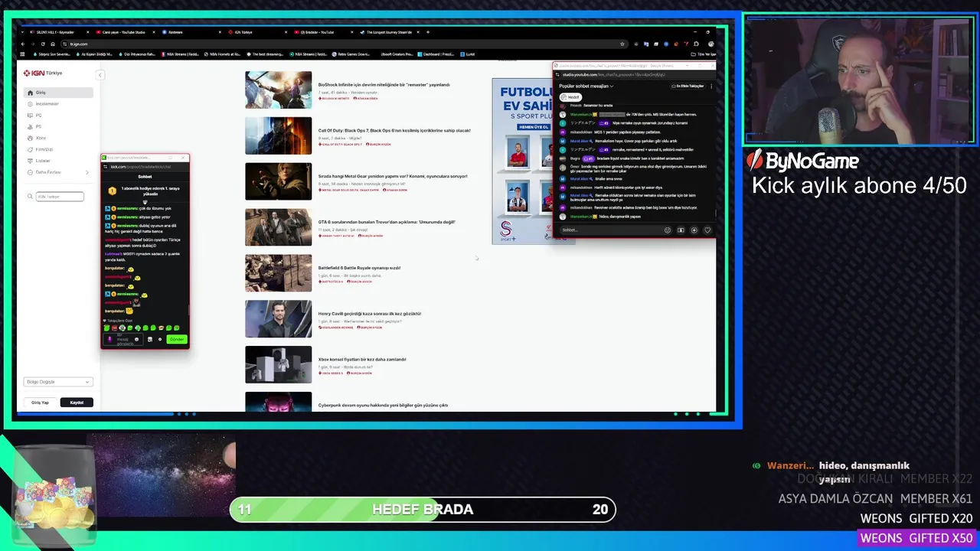Open the Popüler sohbet mesajları dropdown
This screenshot has width=980, height=551.
[x=586, y=86]
